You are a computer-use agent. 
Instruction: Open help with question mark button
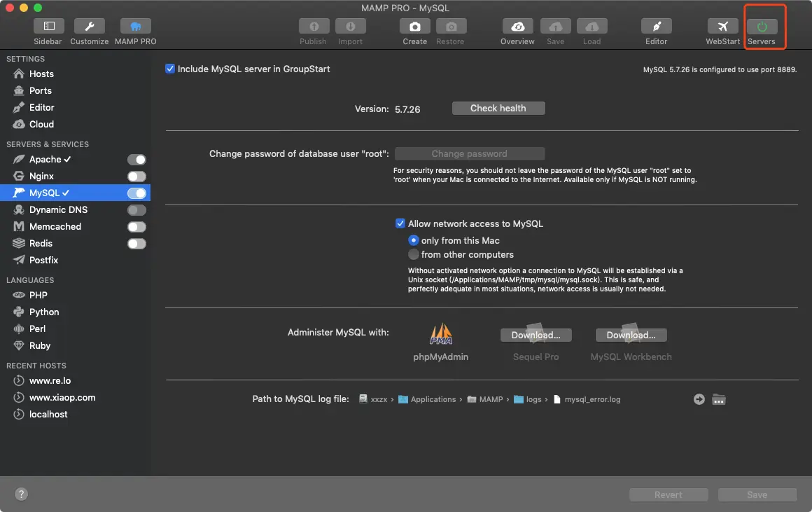[21, 494]
